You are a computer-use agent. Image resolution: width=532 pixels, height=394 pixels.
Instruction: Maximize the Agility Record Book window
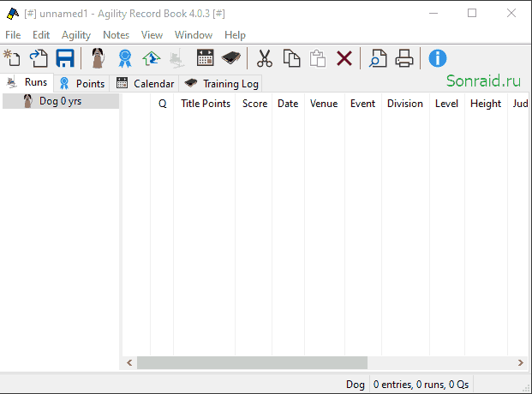pyautogui.click(x=472, y=13)
